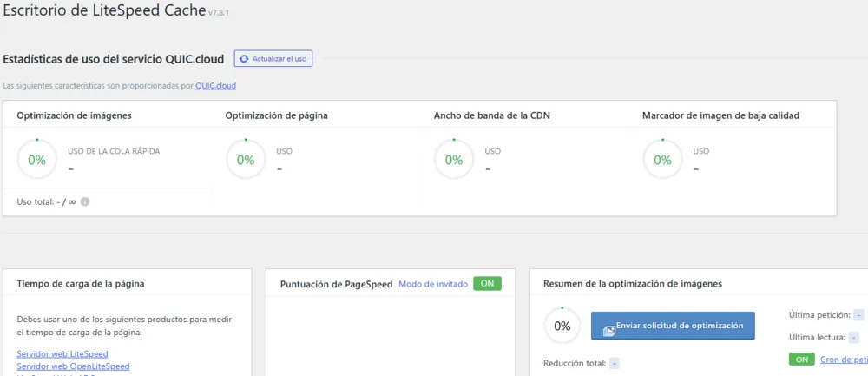Click Marcador de imagen de baja calidad gauge

pyautogui.click(x=662, y=160)
